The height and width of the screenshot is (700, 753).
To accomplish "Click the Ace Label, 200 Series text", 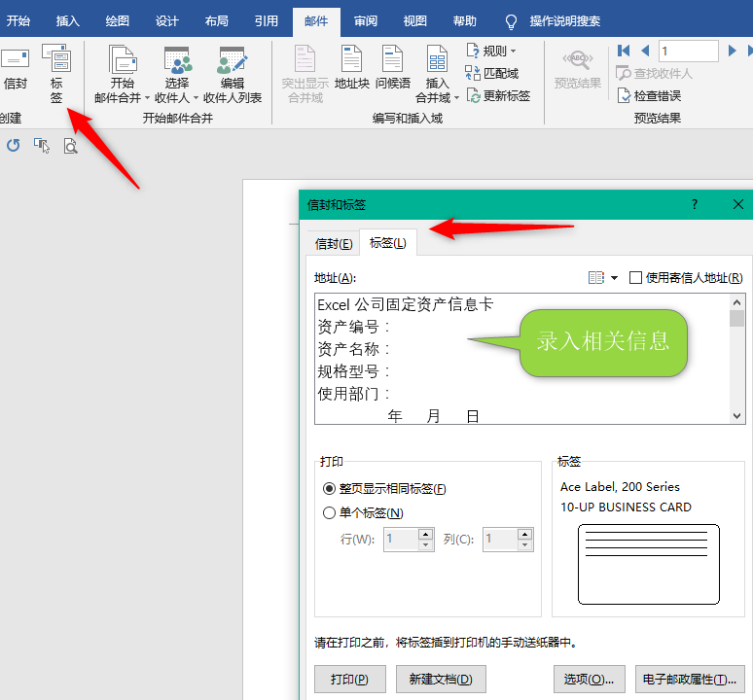I will tap(620, 487).
